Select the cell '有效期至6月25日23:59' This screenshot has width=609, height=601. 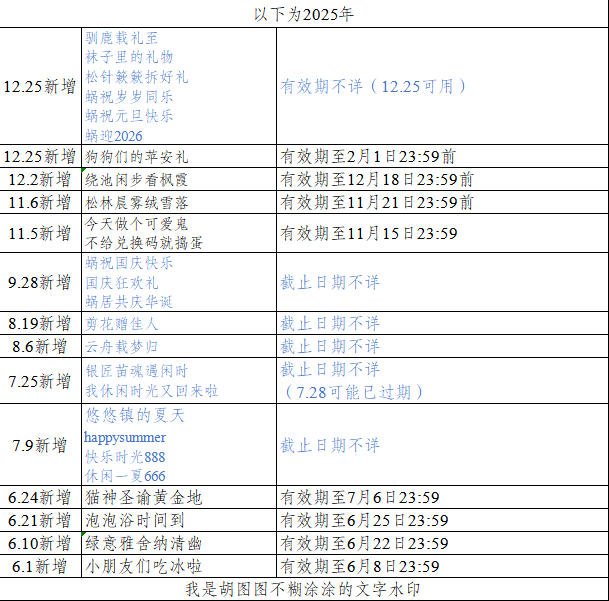365,520
